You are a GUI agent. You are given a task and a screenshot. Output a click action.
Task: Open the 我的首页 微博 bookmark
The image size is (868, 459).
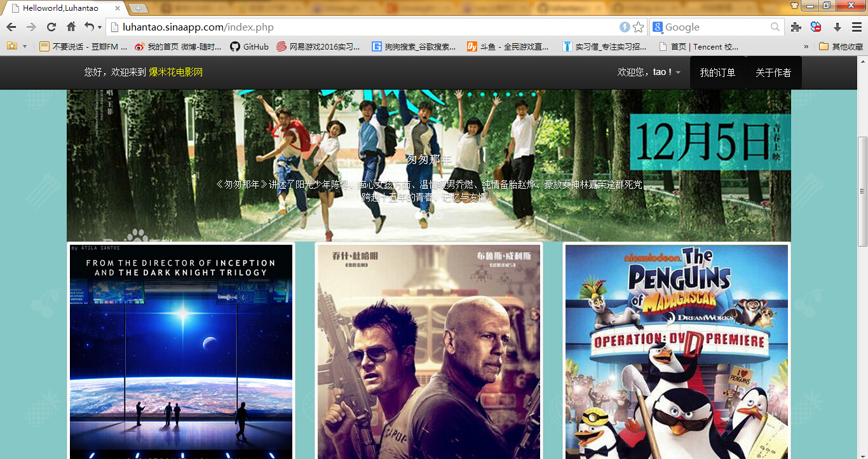pyautogui.click(x=179, y=46)
